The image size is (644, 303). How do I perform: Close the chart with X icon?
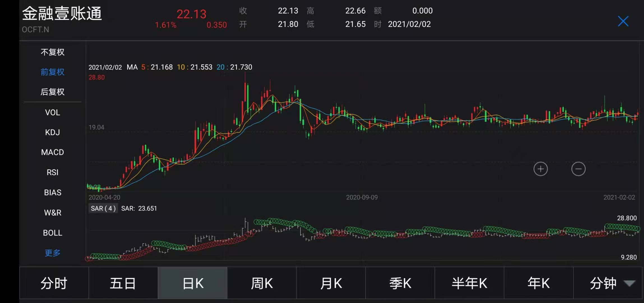point(623,21)
